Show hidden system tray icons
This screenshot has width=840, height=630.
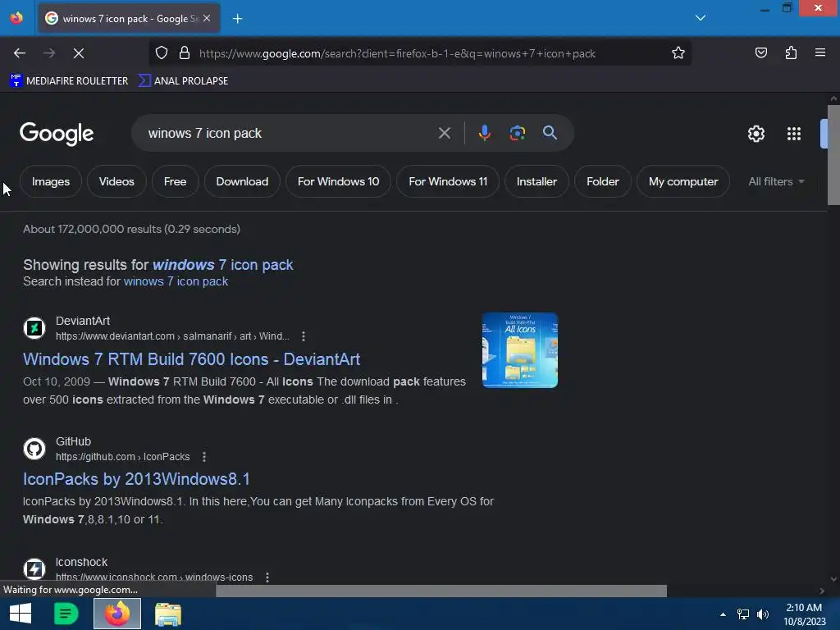[723, 614]
